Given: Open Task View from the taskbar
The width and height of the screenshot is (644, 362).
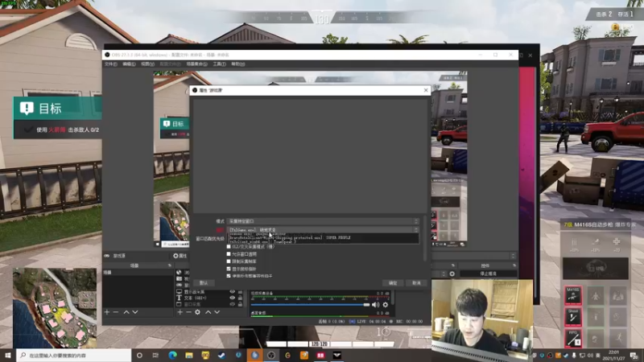Looking at the screenshot, I should [x=155, y=356].
